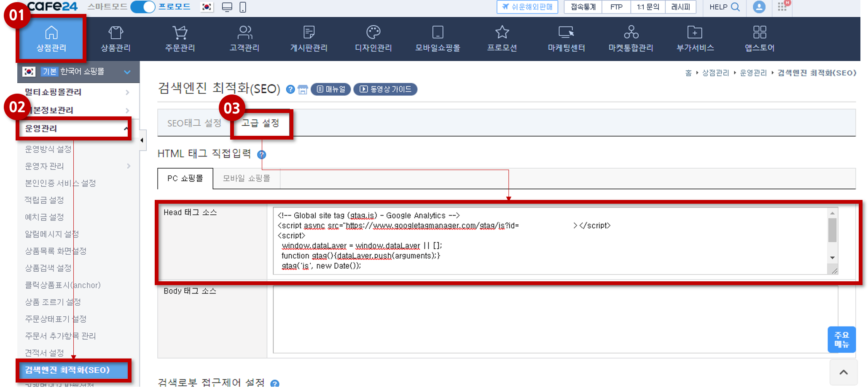Viewport: 868px width, 388px height.
Task: Select the SEO태그 설정 tab
Action: coord(194,123)
